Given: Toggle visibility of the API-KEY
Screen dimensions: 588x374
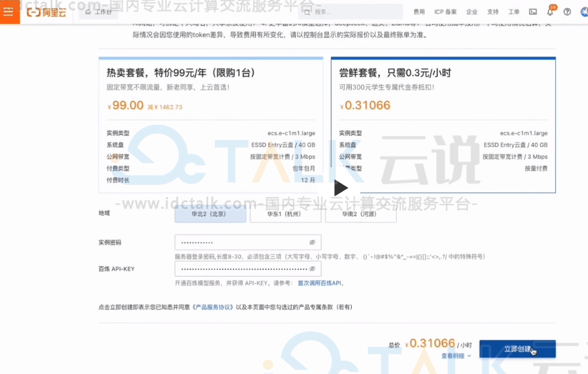Looking at the screenshot, I should coord(312,269).
